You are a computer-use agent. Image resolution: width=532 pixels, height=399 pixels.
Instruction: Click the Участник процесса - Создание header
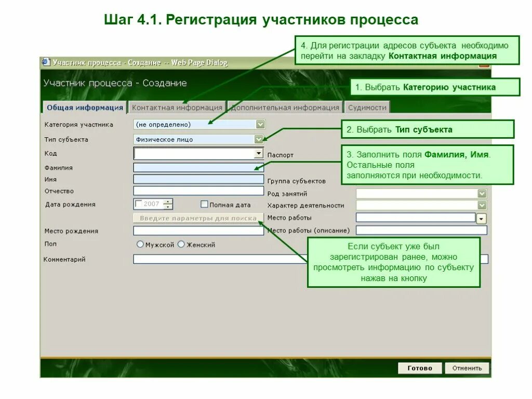(x=115, y=83)
